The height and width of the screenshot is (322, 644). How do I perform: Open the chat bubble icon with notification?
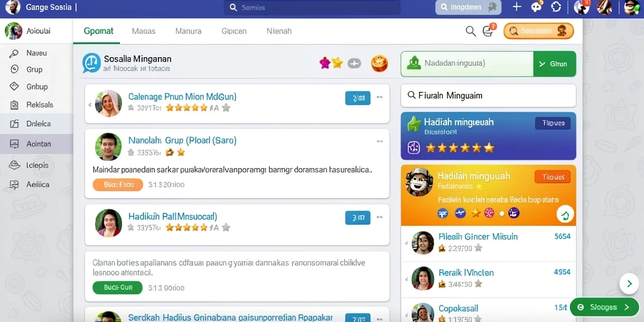coord(537,7)
